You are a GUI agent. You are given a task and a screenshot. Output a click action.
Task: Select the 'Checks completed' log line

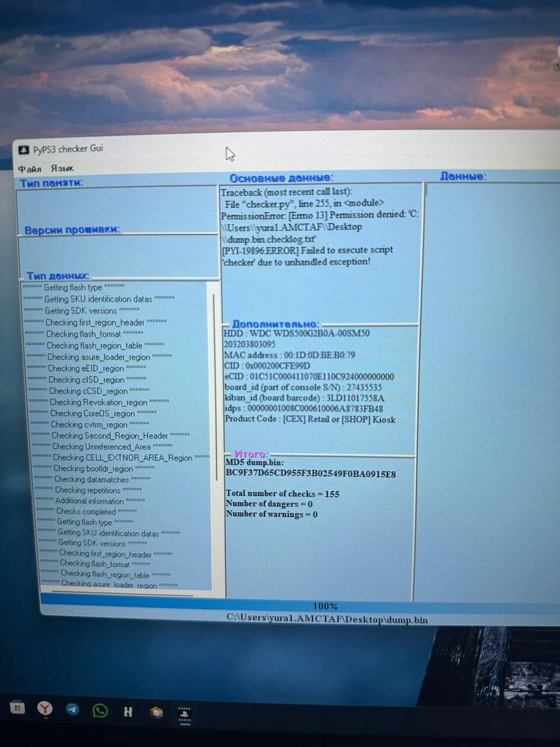[x=86, y=511]
